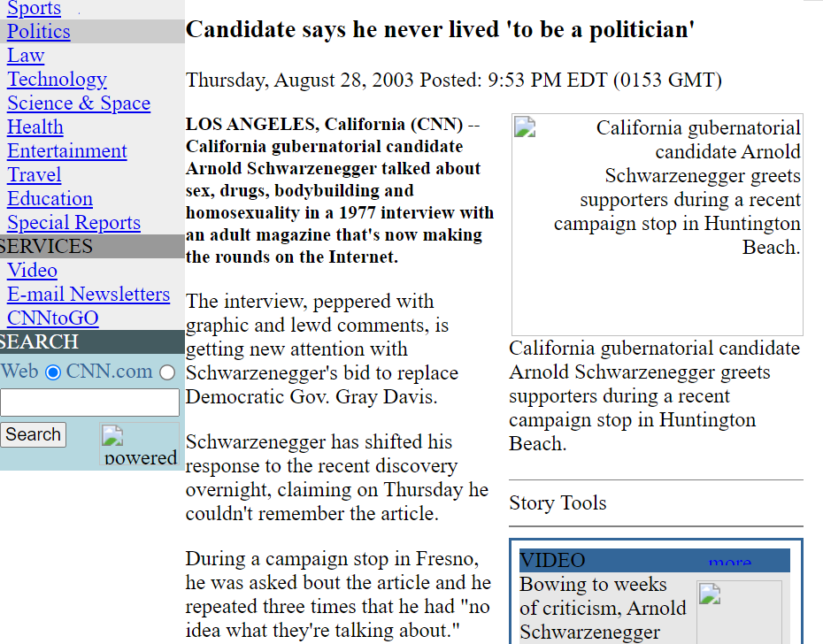This screenshot has width=823, height=644.
Task: Open the Technology section link
Action: coord(57,80)
